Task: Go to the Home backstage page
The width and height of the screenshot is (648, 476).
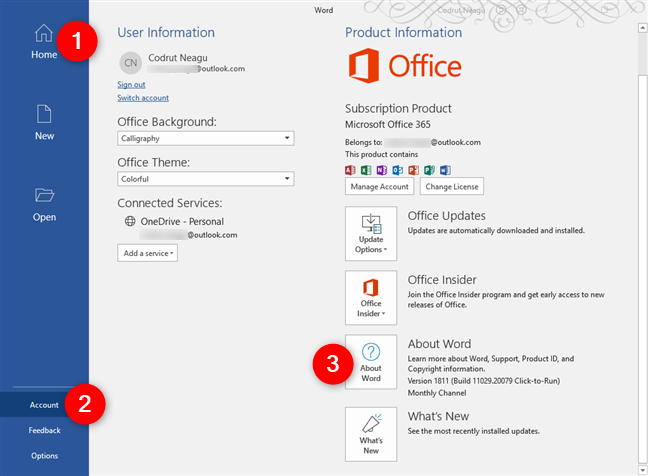Action: 44,41
